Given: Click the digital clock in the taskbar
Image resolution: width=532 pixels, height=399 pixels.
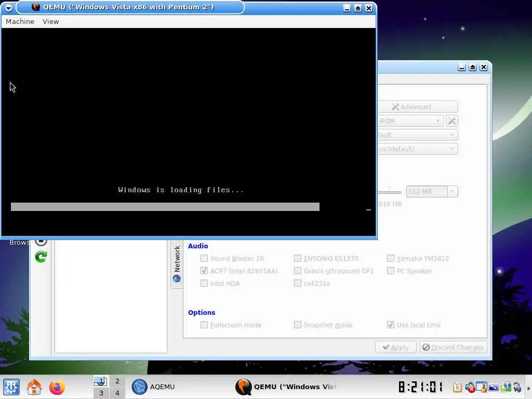Looking at the screenshot, I should tap(421, 387).
